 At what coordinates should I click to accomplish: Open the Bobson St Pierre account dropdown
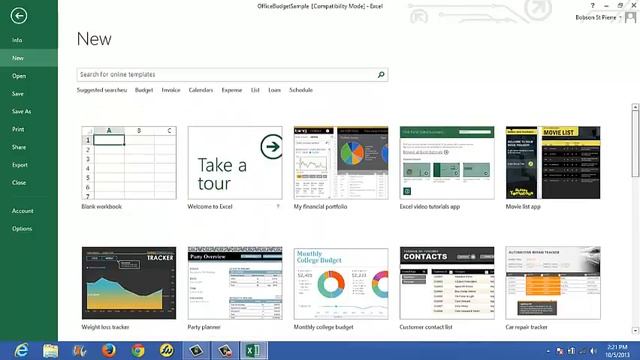coord(598,18)
